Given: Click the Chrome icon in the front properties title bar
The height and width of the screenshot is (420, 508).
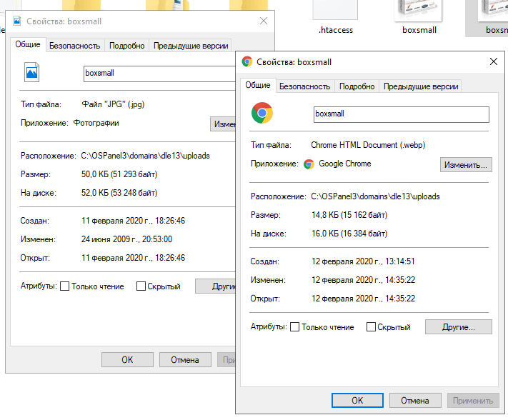Looking at the screenshot, I should point(247,61).
